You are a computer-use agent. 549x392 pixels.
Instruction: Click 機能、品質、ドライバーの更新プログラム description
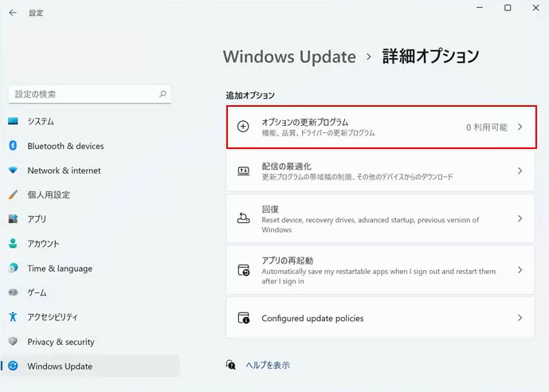click(318, 133)
